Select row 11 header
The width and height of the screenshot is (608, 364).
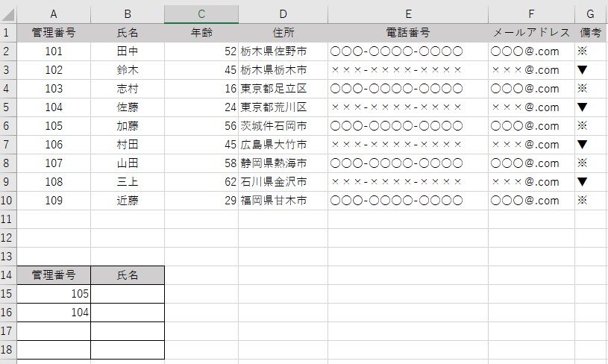click(x=8, y=219)
